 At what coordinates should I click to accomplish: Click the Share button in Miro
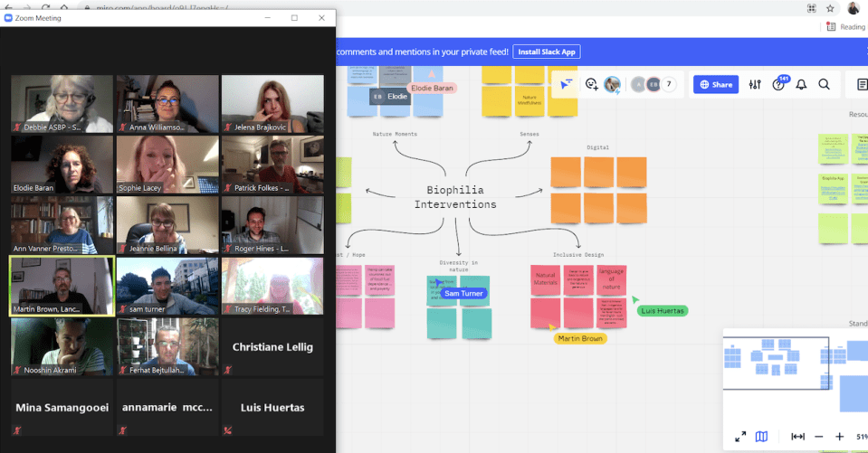[715, 84]
